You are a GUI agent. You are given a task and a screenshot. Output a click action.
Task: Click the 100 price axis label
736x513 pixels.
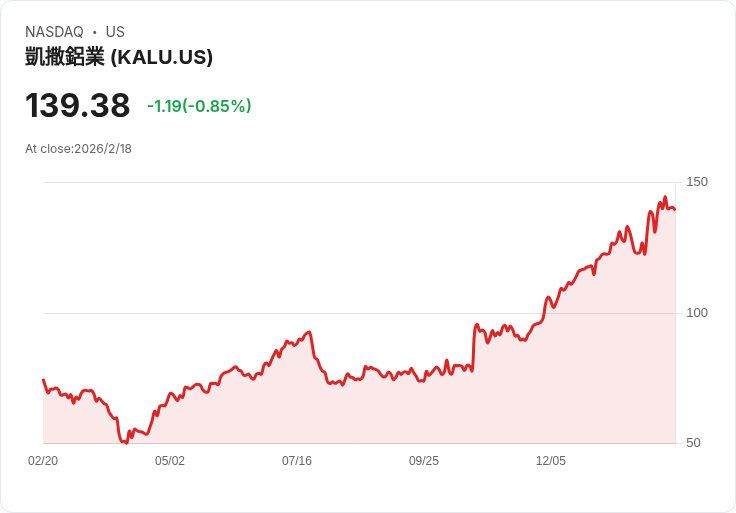pyautogui.click(x=697, y=313)
